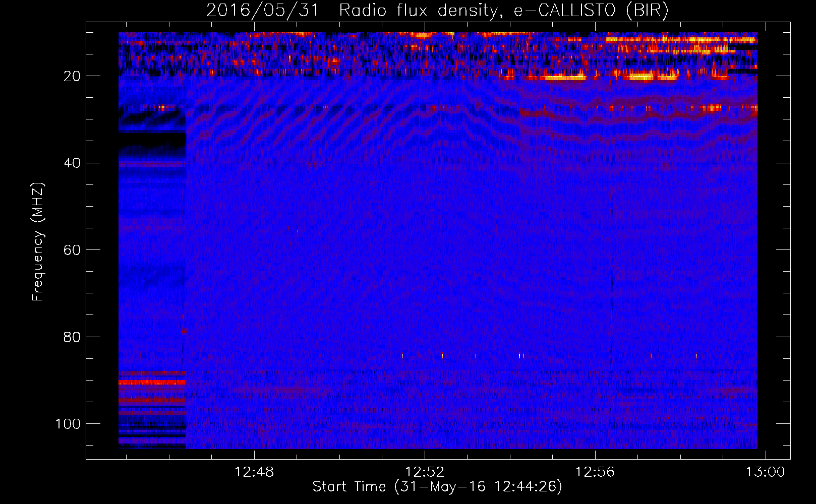Click the 'Start Time (31-May-16 12:44:26)' label
The image size is (816, 504).
coord(437,487)
